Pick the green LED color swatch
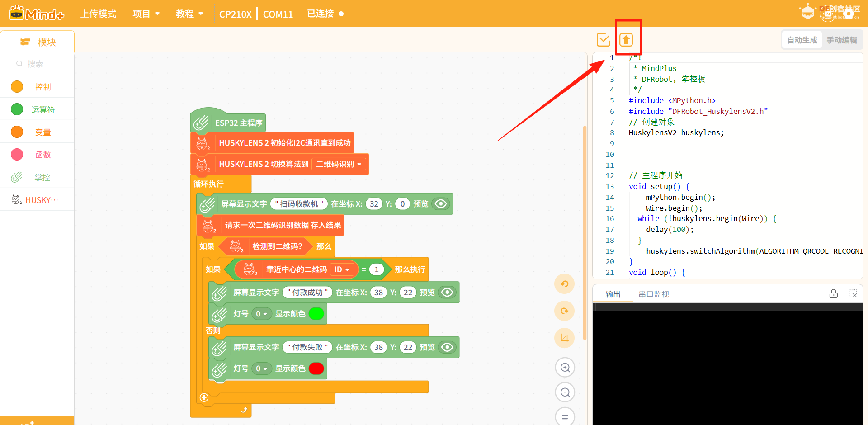The image size is (868, 425). tap(316, 314)
